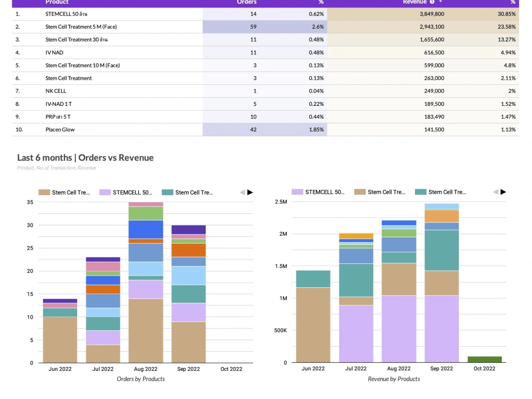Image resolution: width=532 pixels, height=399 pixels.
Task: Click the sort arrow next to Revenue header
Action: click(x=440, y=2)
